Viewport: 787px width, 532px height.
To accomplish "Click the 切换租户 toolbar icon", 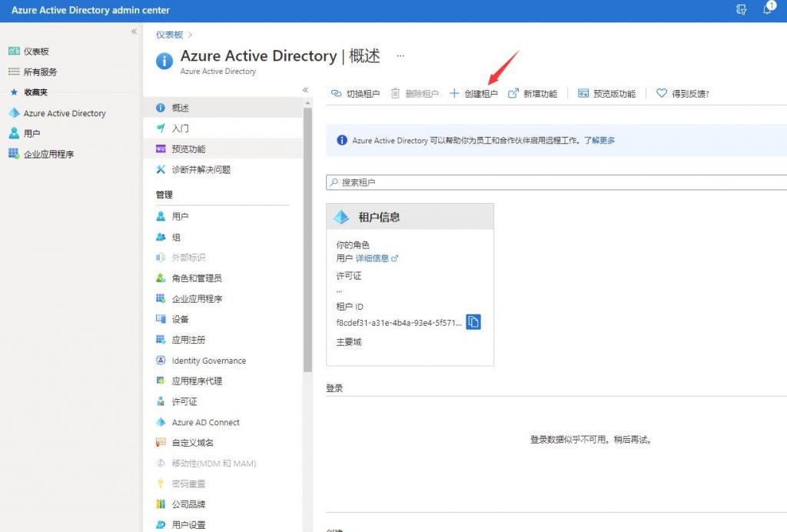I will [337, 93].
